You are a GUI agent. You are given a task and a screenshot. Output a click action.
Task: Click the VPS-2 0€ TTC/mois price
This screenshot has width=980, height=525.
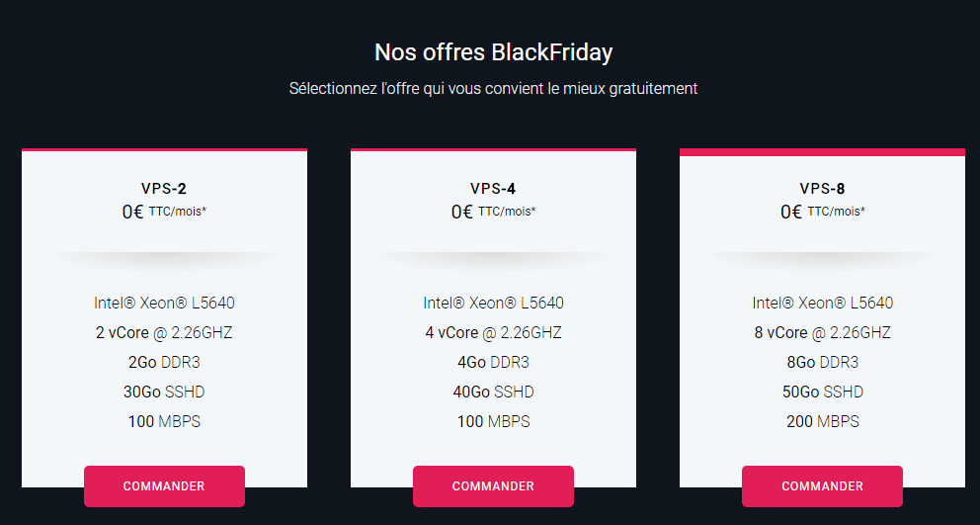(164, 211)
